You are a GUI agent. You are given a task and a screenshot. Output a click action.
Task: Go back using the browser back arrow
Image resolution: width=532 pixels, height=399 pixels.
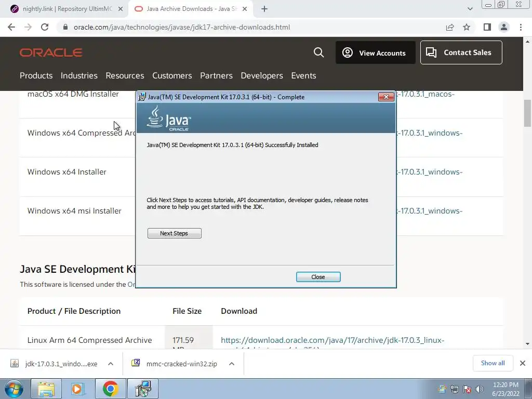[x=11, y=27]
